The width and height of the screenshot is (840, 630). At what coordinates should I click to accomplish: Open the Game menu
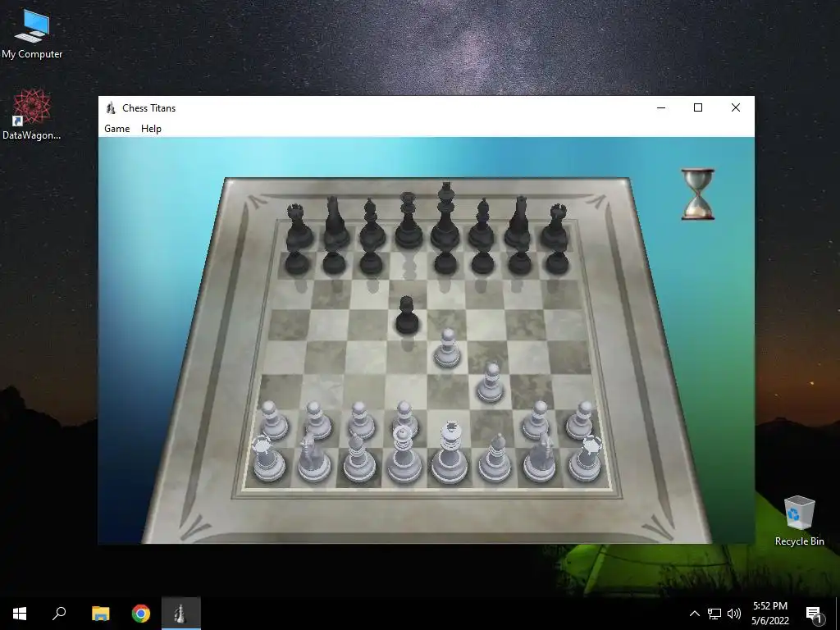coord(116,129)
